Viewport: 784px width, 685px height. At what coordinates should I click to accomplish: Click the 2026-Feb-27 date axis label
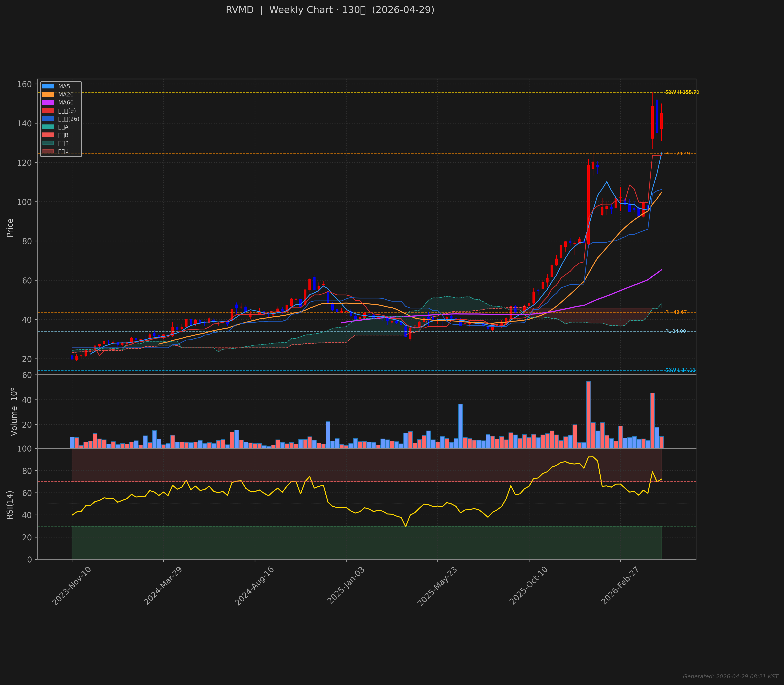click(x=620, y=586)
